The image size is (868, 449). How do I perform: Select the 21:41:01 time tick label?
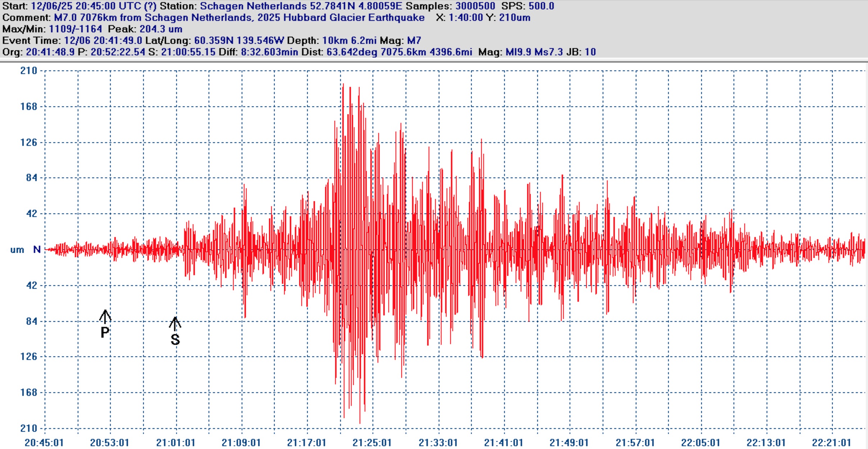pos(503,443)
